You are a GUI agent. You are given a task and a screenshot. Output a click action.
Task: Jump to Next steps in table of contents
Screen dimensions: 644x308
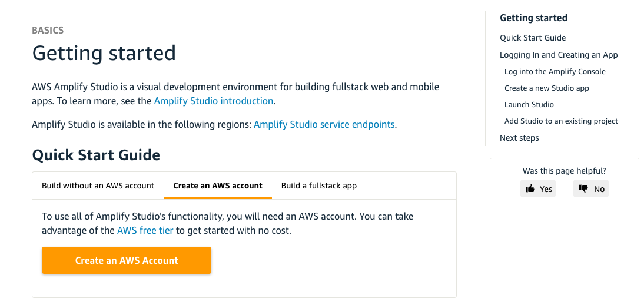(519, 138)
